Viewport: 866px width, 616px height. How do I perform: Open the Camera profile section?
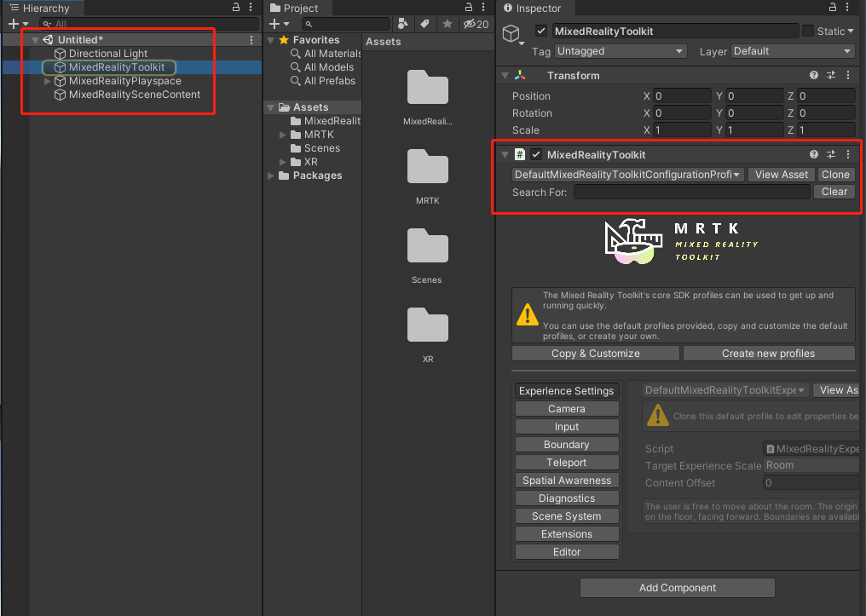(567, 408)
